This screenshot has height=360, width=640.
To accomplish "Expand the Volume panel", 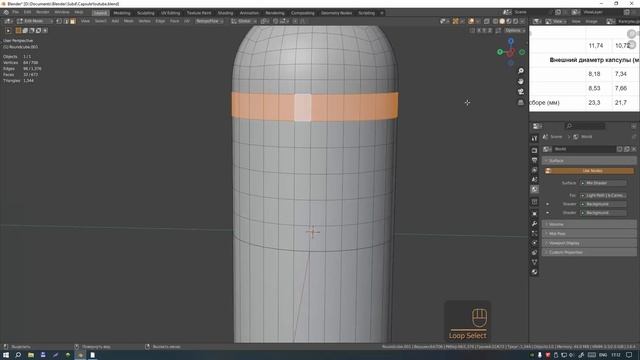I will click(x=589, y=224).
